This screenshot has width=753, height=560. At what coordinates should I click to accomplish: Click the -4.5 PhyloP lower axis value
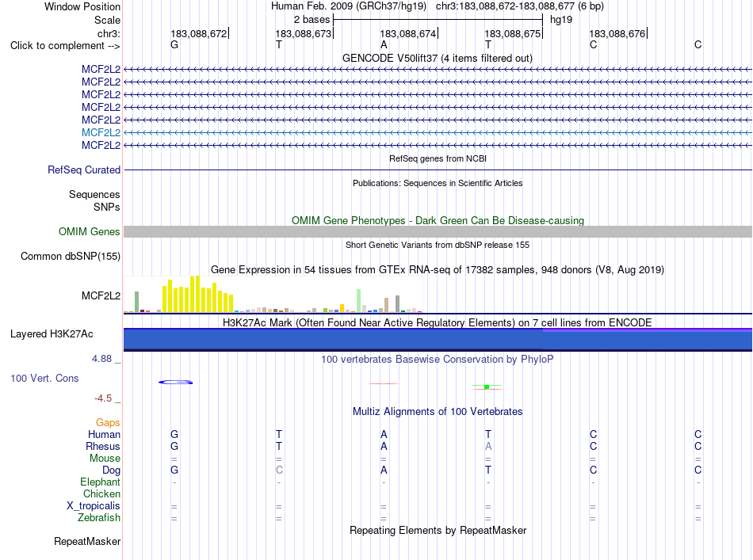coord(103,398)
